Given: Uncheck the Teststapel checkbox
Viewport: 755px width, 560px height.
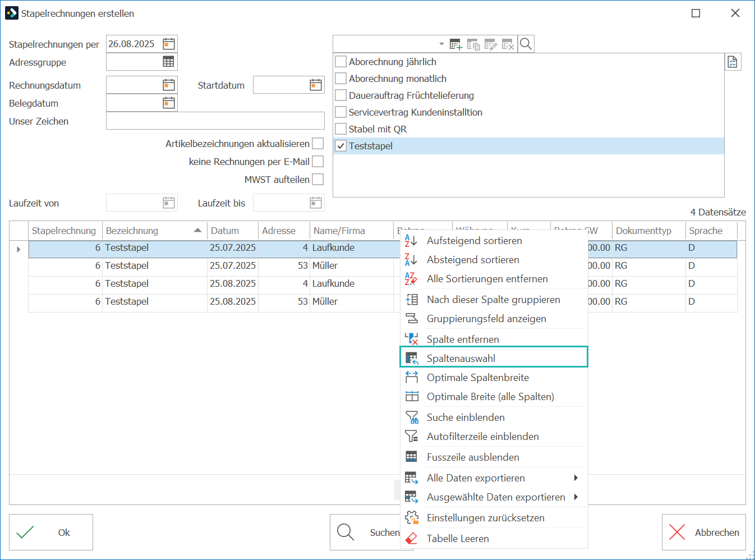Looking at the screenshot, I should point(340,146).
